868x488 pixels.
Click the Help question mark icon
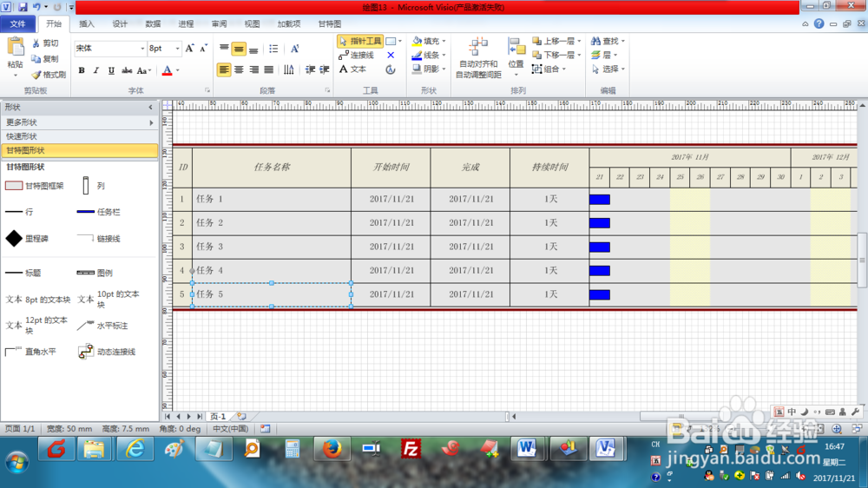click(819, 23)
